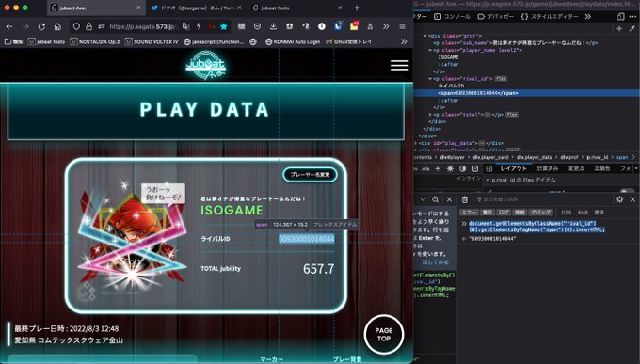The image size is (640, 364).
Task: Toggle print media simulation icon
Action: (x=475, y=168)
